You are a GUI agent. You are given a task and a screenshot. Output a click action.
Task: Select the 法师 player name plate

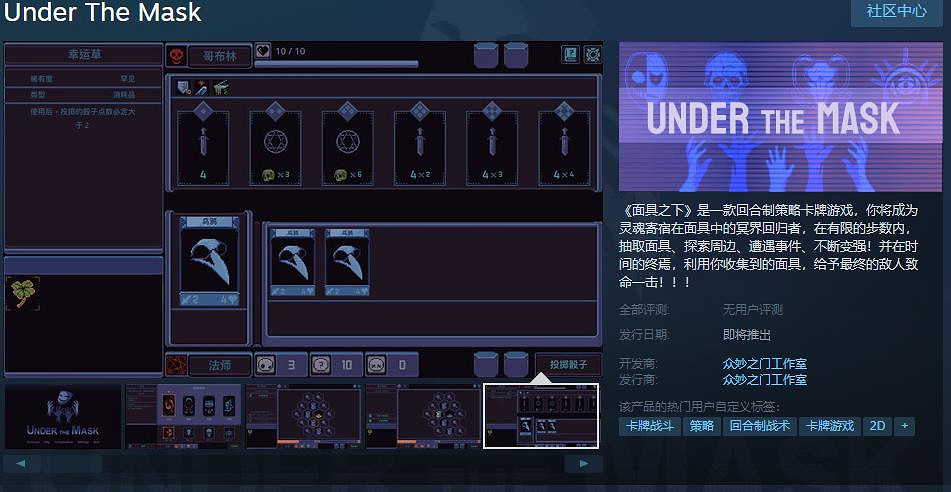(x=220, y=366)
